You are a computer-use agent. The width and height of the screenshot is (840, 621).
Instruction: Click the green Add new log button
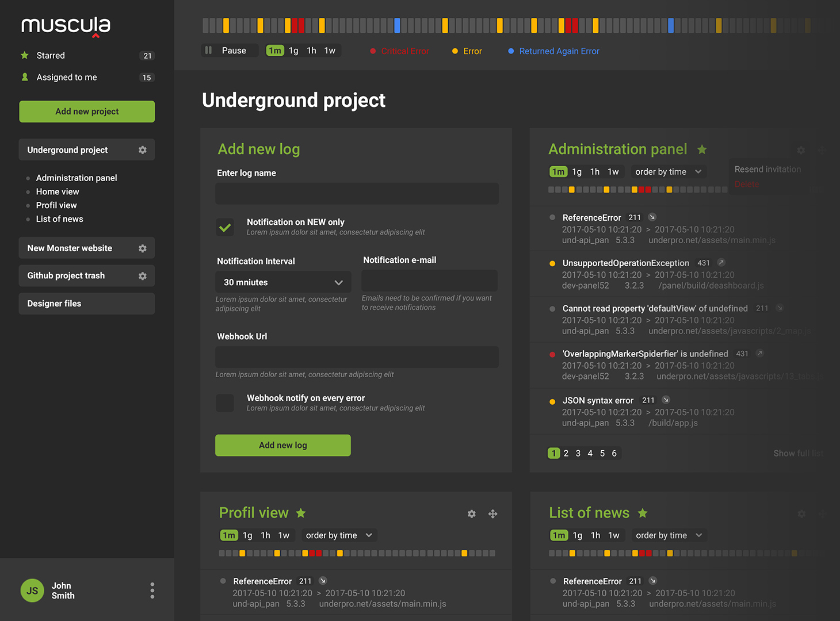click(x=283, y=446)
